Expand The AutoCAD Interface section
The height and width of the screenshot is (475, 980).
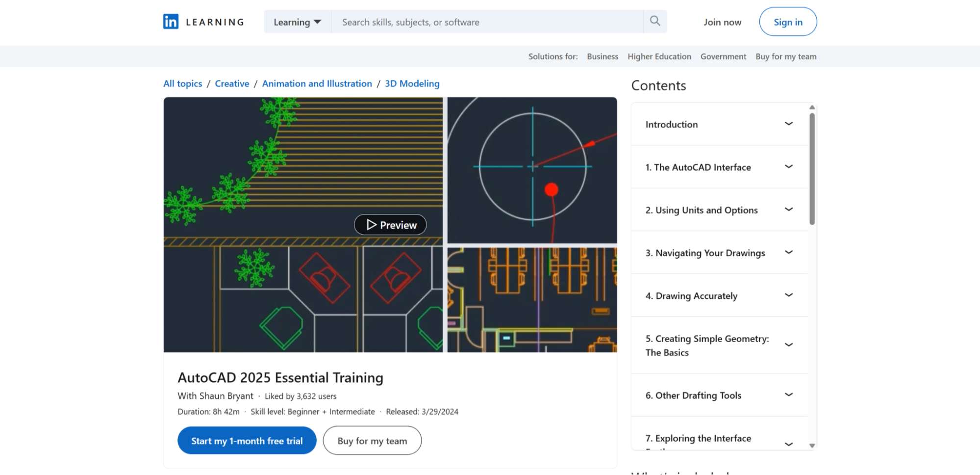719,167
